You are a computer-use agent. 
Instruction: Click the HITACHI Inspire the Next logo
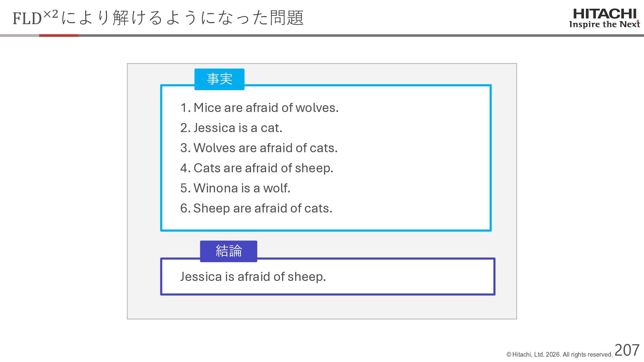(x=604, y=18)
